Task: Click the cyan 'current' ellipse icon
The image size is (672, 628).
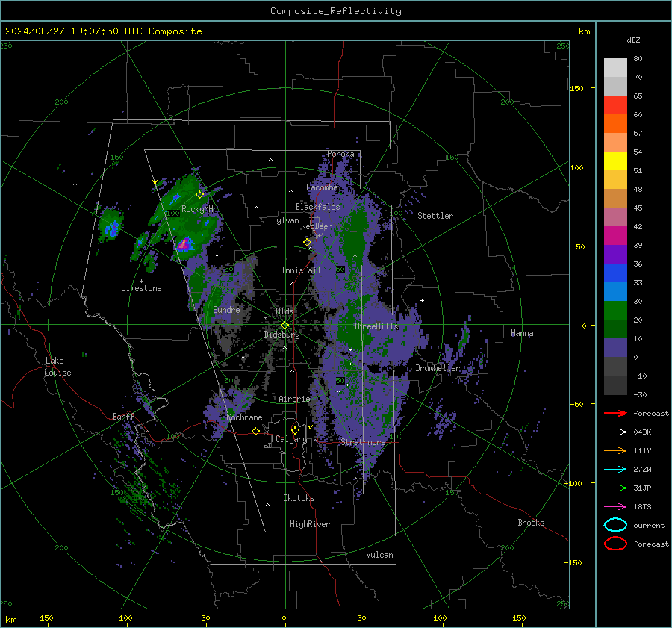Action: [x=615, y=525]
